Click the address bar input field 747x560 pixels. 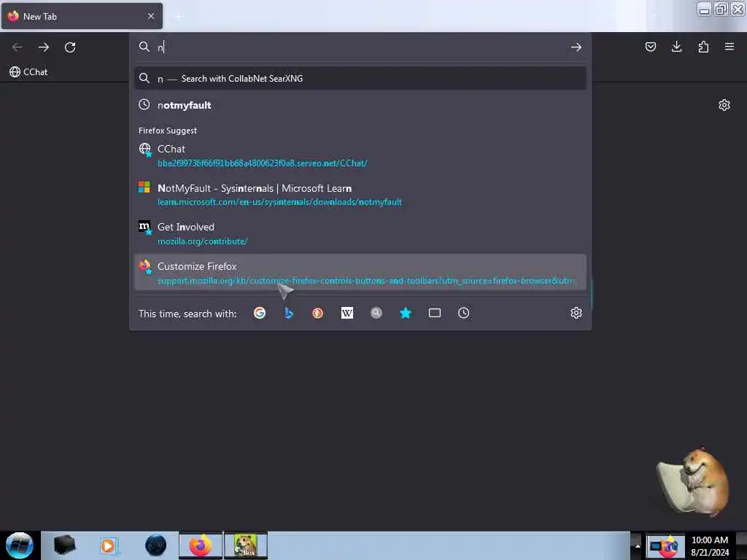(x=360, y=47)
